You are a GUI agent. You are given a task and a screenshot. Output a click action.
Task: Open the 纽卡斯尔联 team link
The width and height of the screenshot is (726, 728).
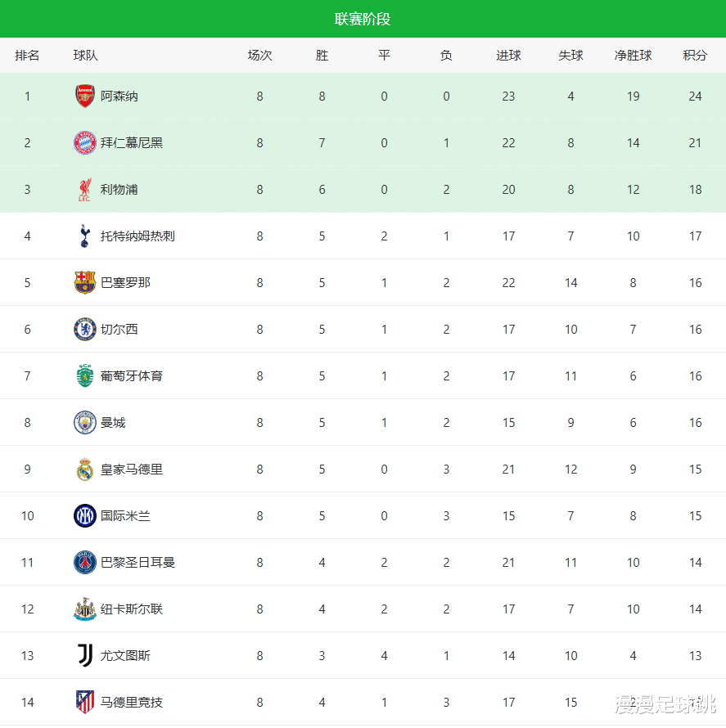click(132, 609)
